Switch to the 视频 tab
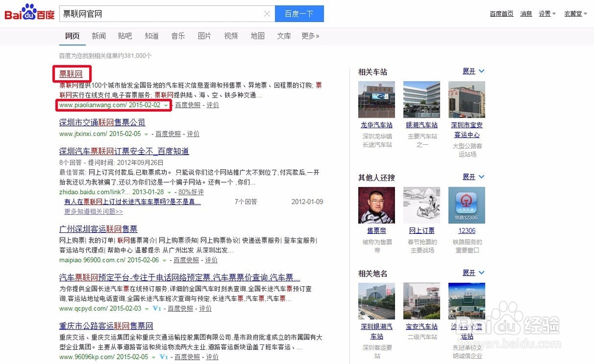This screenshot has width=594, height=364. pos(231,36)
